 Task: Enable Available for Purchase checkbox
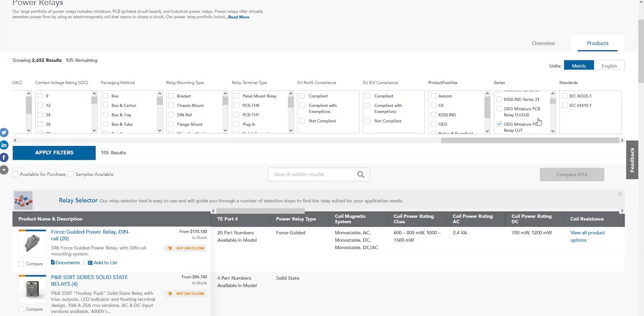pos(15,174)
